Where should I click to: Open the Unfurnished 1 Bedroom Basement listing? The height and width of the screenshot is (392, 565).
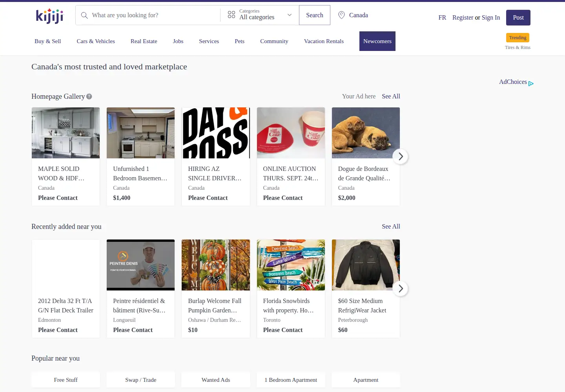[x=140, y=157]
